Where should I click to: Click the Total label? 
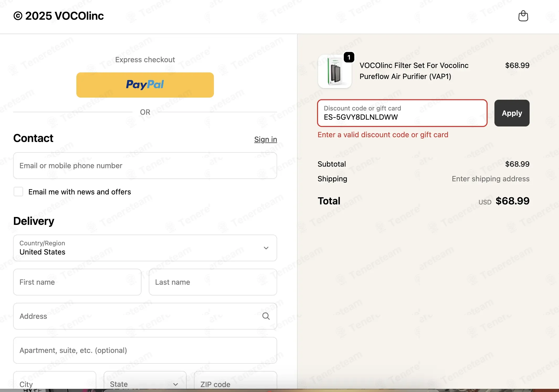[x=329, y=201]
